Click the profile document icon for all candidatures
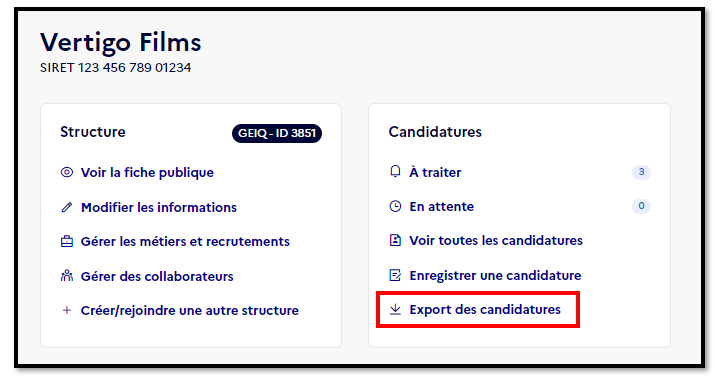 tap(395, 240)
